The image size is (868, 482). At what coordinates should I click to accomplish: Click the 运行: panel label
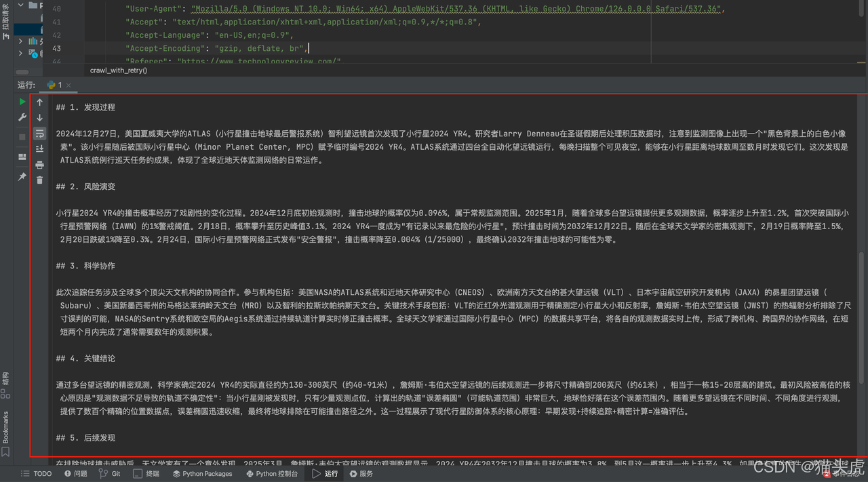pyautogui.click(x=26, y=85)
